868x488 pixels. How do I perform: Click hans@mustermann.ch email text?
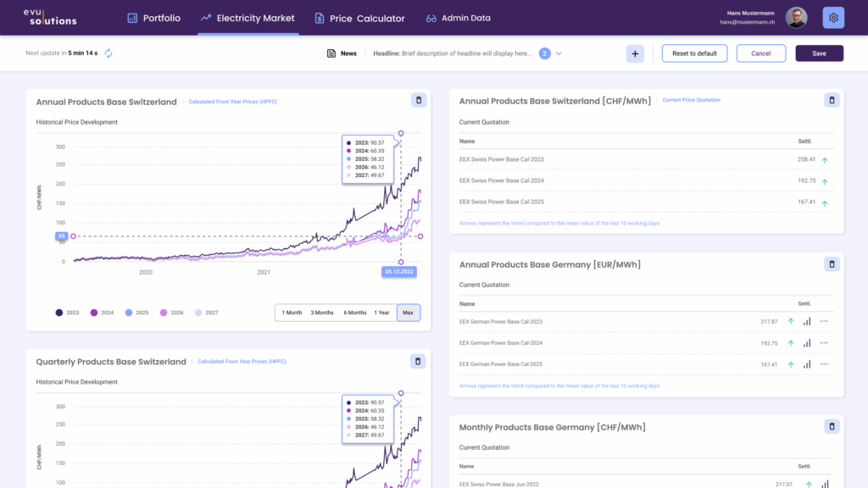pyautogui.click(x=748, y=22)
